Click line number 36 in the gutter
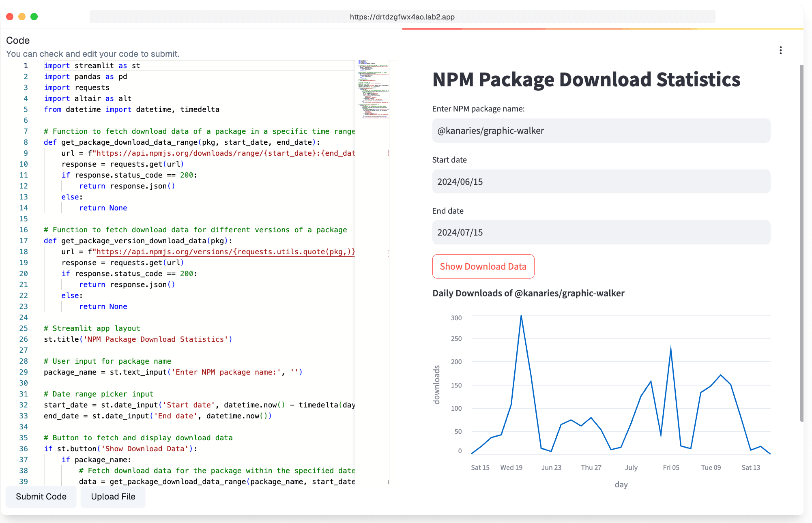812x523 pixels. (x=24, y=449)
